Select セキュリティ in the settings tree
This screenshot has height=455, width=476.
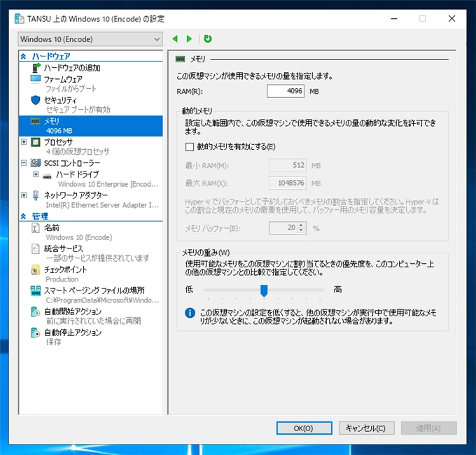point(60,100)
